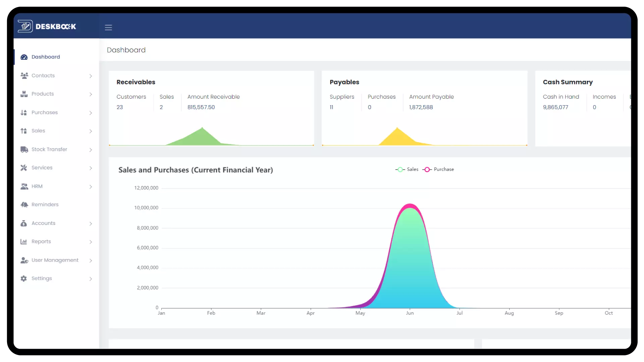Click the green receivables sparkline peak

(202, 128)
